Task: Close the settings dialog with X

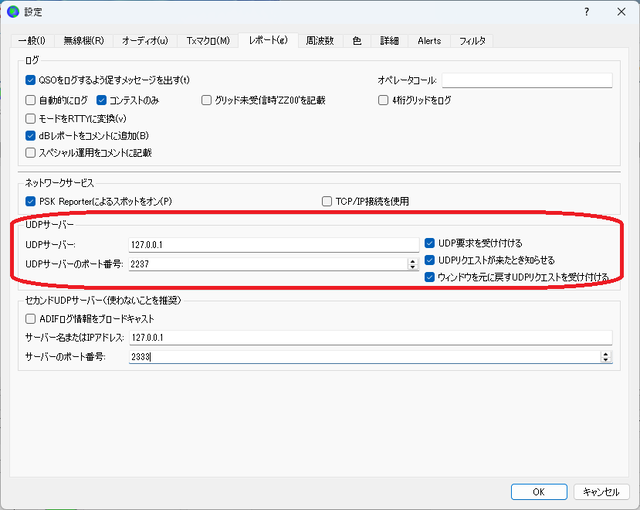Action: [621, 12]
